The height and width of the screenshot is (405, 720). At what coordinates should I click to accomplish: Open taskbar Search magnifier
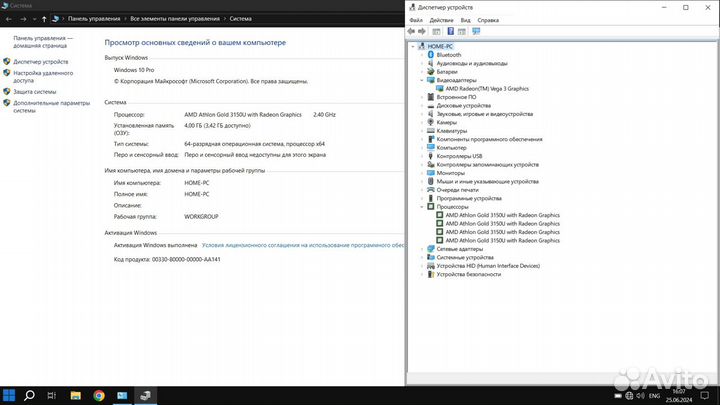coord(29,395)
